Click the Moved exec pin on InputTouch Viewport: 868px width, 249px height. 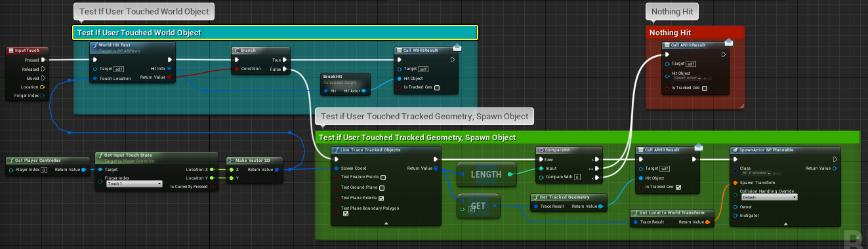[x=43, y=78]
